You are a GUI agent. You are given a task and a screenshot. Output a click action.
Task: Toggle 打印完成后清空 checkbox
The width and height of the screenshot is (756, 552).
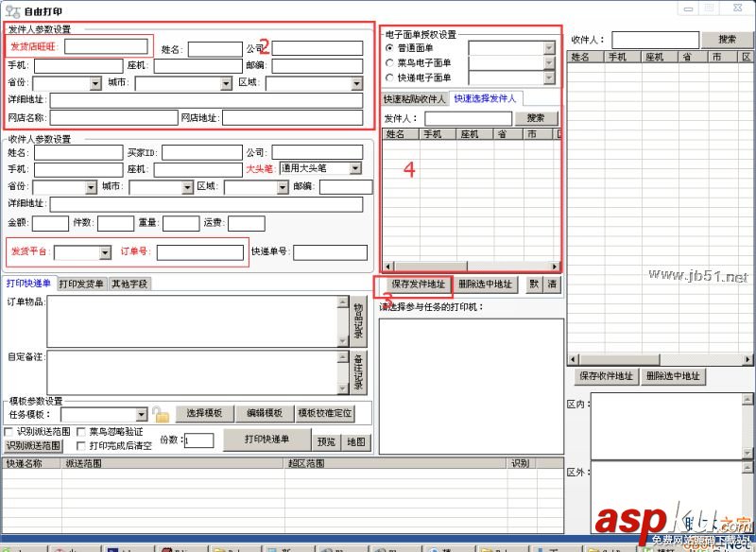[81, 446]
